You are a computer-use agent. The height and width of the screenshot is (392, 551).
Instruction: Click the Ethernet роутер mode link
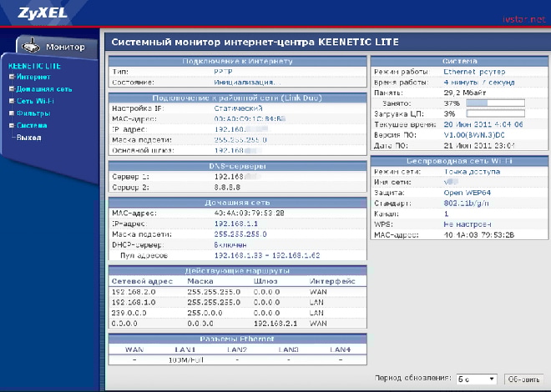click(473, 72)
